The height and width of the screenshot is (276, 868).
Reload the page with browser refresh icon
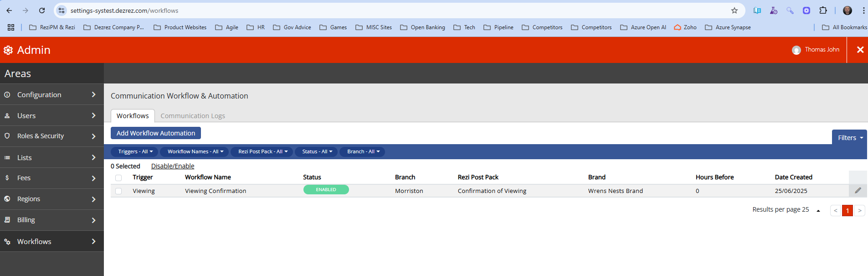(42, 10)
